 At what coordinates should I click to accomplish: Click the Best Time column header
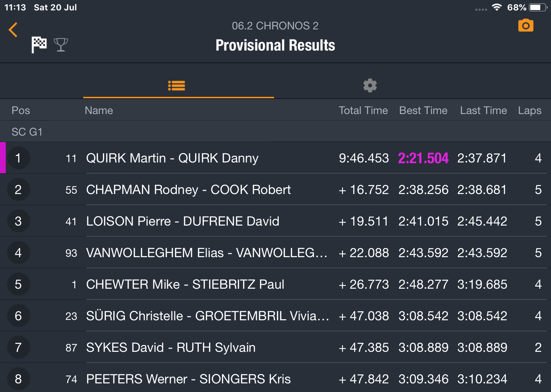[423, 110]
